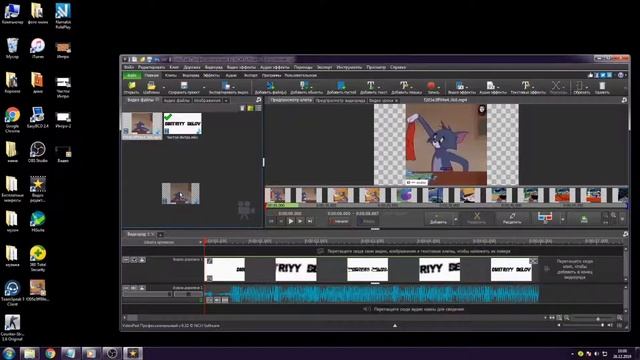Click the Add text T icon
Screen dimensions: 640x360
(x=371, y=85)
